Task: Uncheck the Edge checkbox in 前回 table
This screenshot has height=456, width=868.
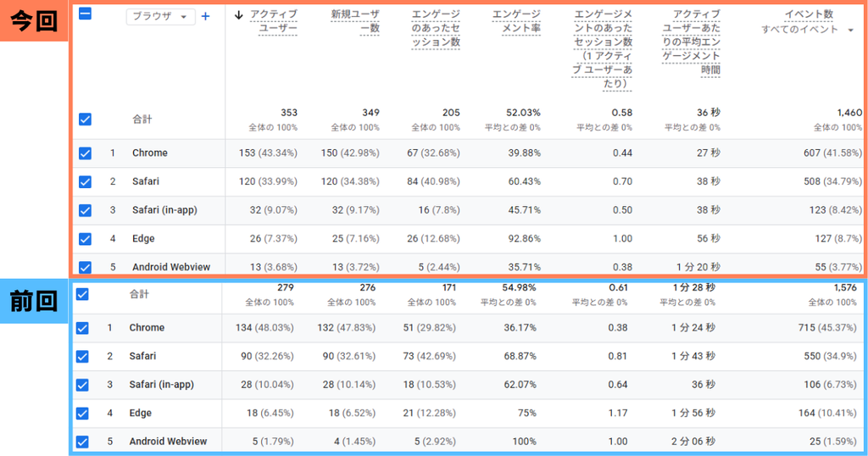Action: (82, 414)
